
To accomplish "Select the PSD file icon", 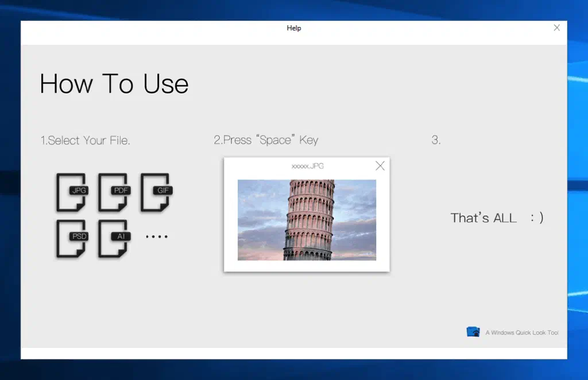I will point(72,238).
